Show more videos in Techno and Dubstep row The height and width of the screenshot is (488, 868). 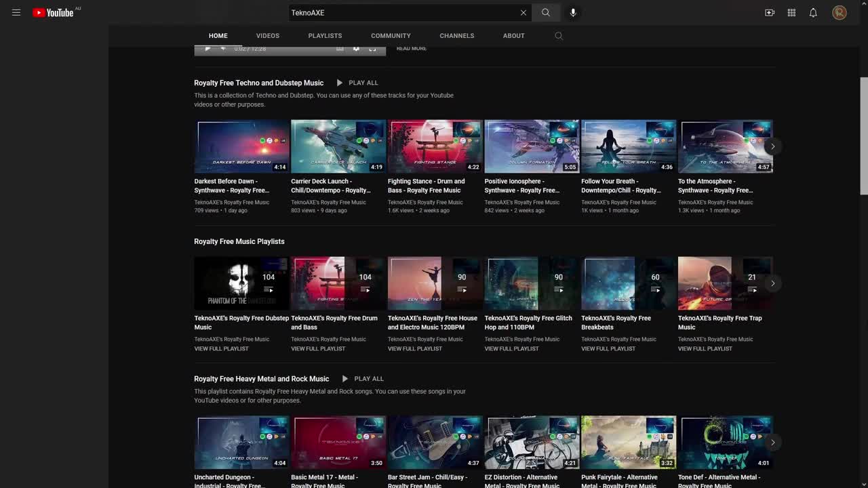[x=772, y=146]
